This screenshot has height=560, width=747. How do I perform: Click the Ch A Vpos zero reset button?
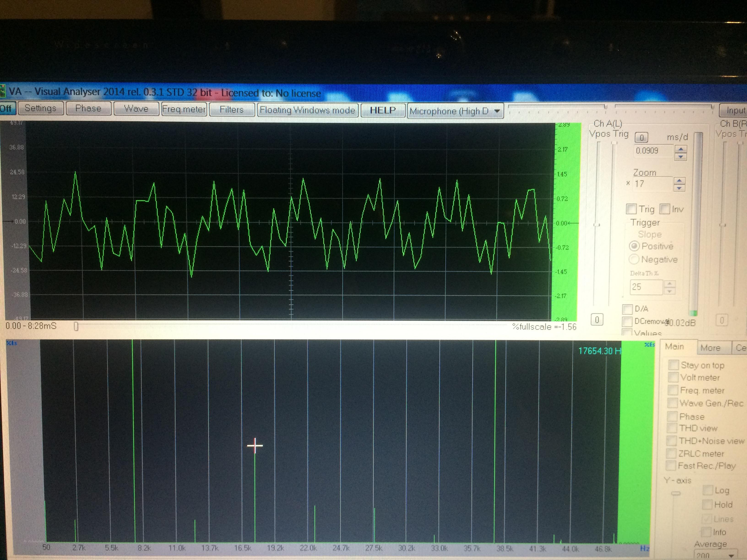point(597,320)
